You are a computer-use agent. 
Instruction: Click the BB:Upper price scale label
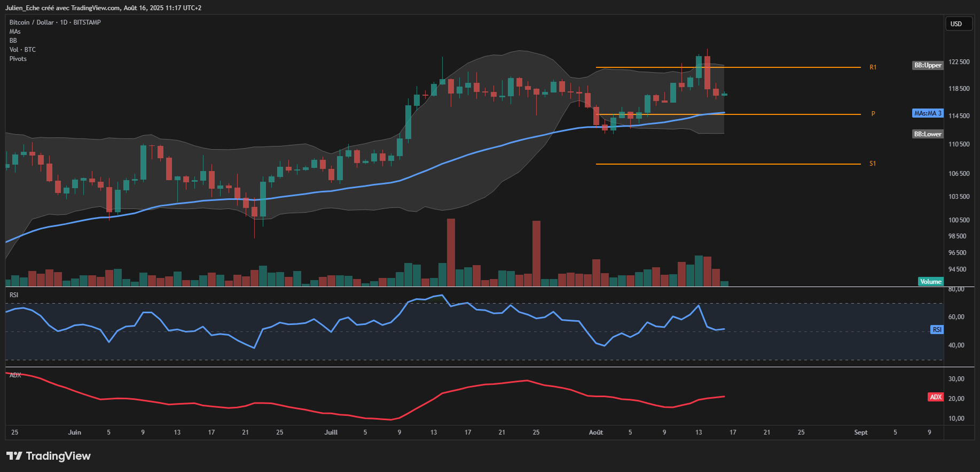[928, 65]
